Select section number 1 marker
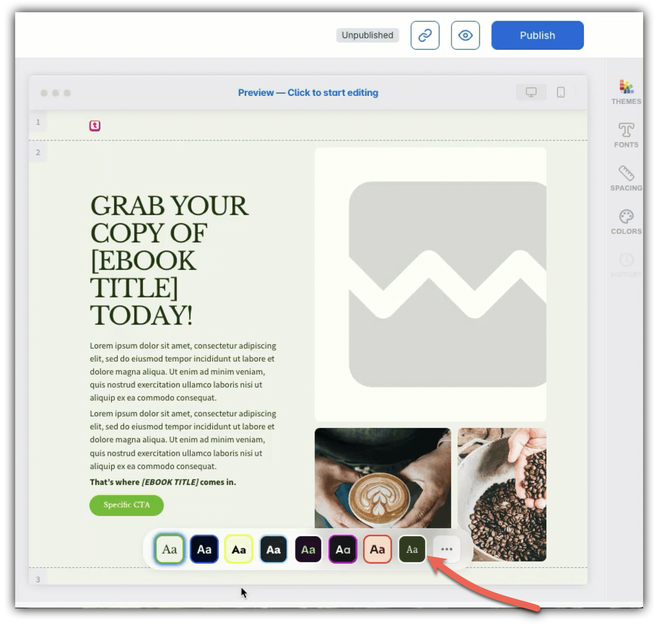Screen dimensions: 672x630 pos(38,122)
